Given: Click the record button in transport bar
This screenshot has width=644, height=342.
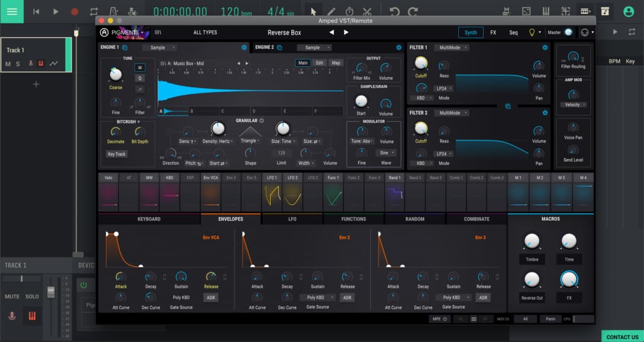Looking at the screenshot, I should click(x=74, y=11).
